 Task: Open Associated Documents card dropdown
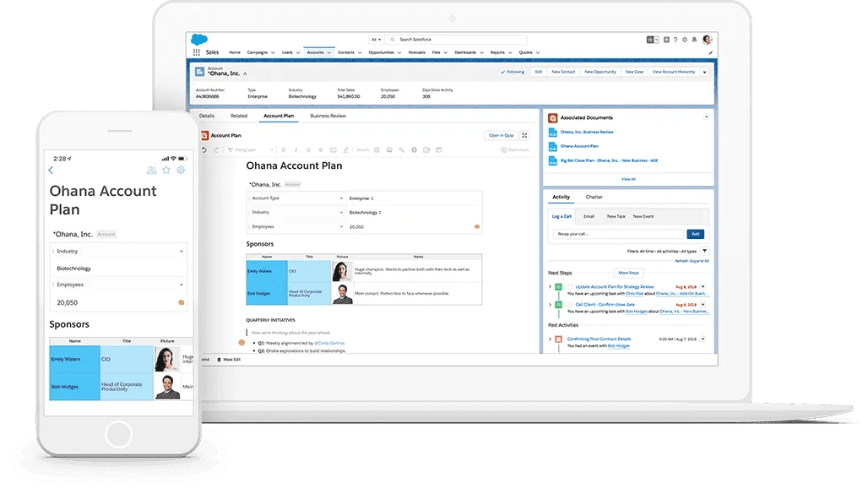click(x=707, y=117)
